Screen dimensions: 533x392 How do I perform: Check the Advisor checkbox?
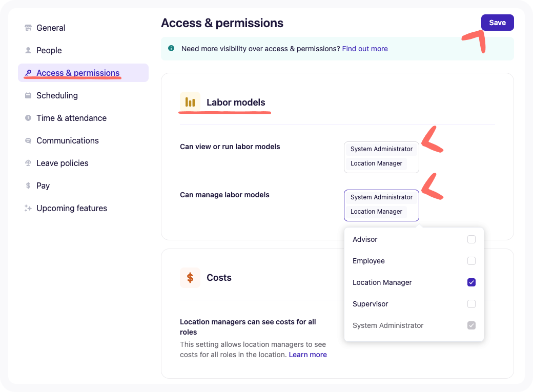(x=471, y=239)
